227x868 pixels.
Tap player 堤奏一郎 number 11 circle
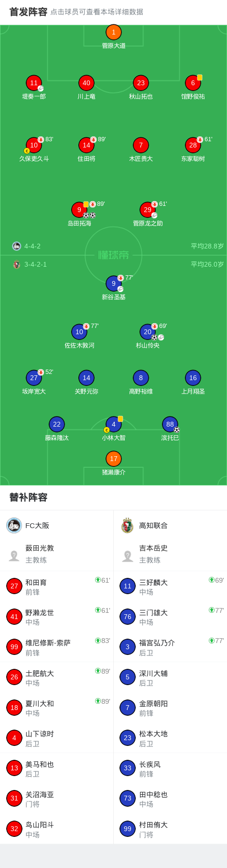tap(34, 83)
